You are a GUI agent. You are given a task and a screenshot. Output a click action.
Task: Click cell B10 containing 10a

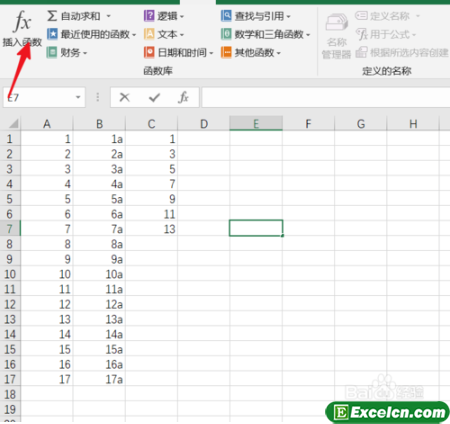[99, 274]
